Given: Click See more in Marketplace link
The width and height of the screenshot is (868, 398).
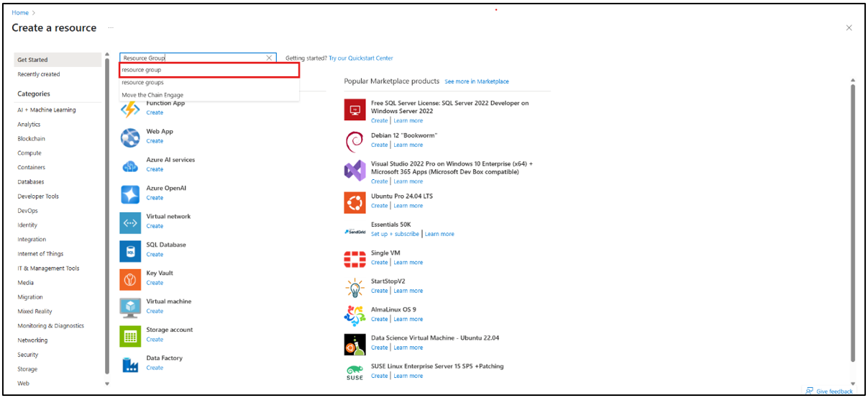Looking at the screenshot, I should [476, 82].
